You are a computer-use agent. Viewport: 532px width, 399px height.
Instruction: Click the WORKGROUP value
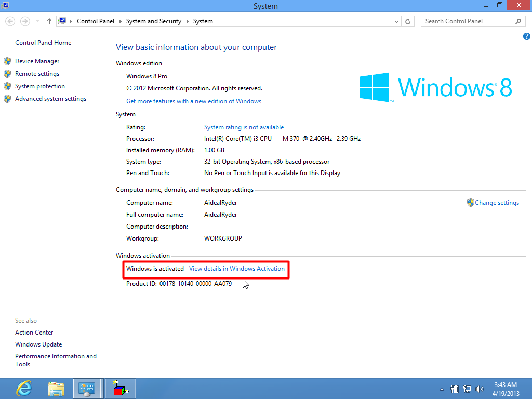[x=223, y=238]
